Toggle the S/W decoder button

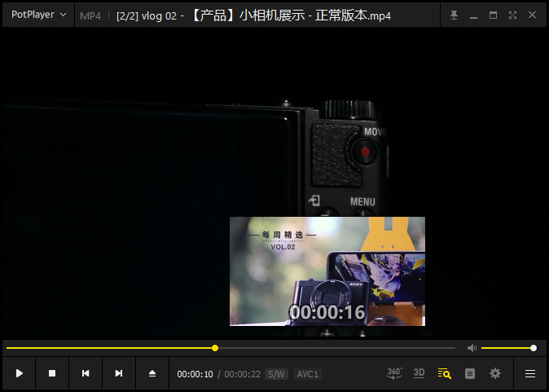276,374
